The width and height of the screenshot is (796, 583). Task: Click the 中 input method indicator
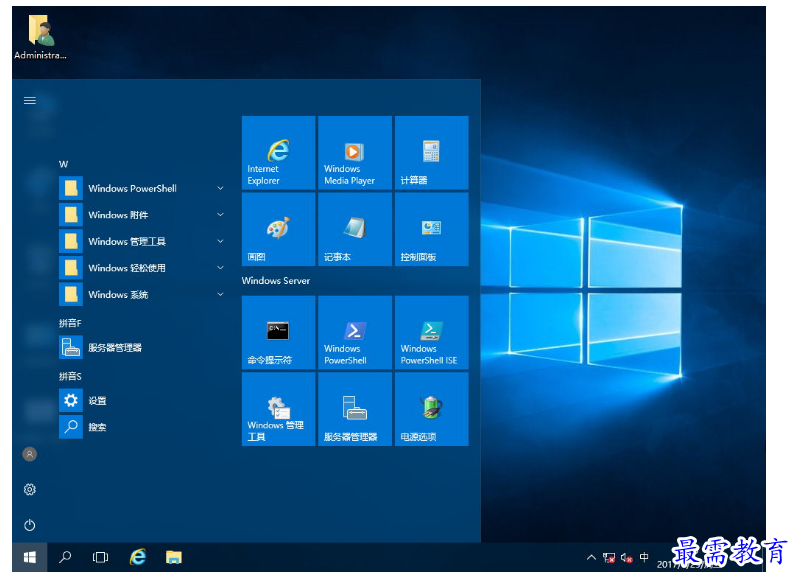644,557
